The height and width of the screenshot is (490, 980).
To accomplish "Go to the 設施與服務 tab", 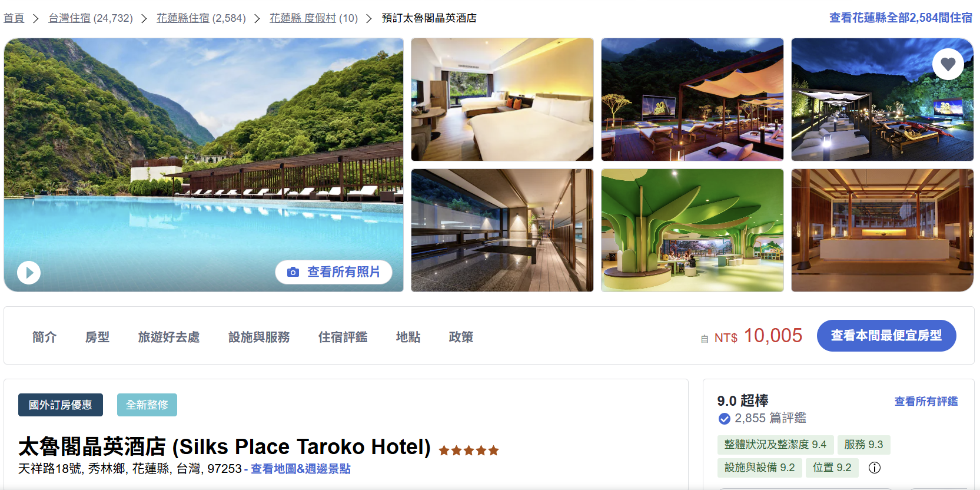I will pos(259,337).
